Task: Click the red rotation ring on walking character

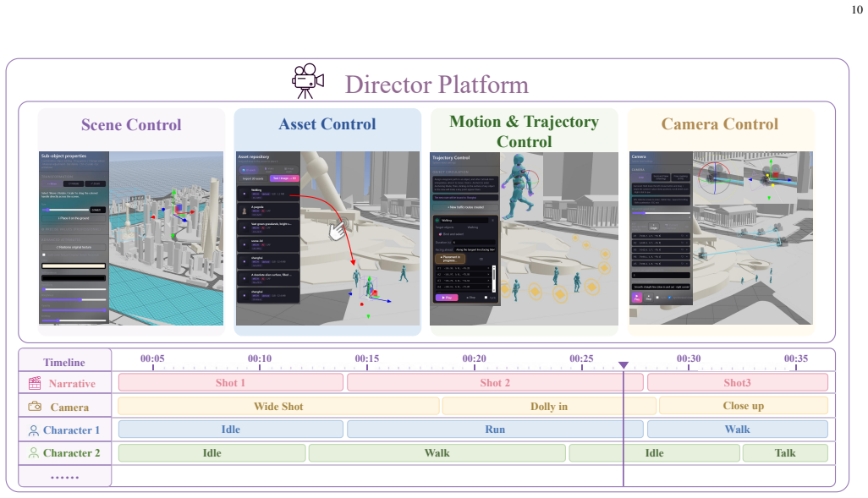Action: coord(532,178)
